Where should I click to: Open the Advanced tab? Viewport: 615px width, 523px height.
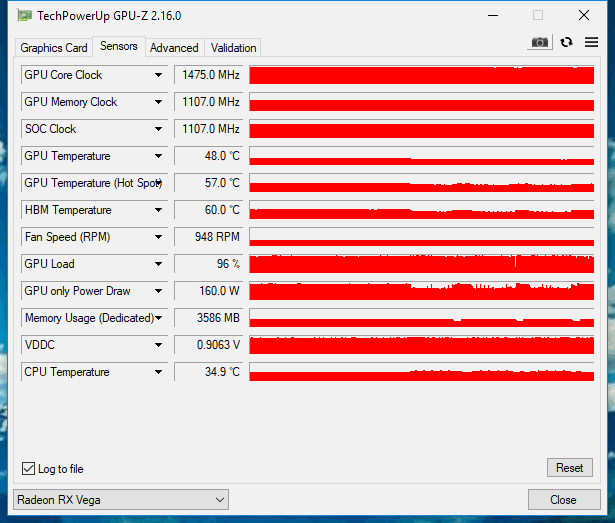174,48
